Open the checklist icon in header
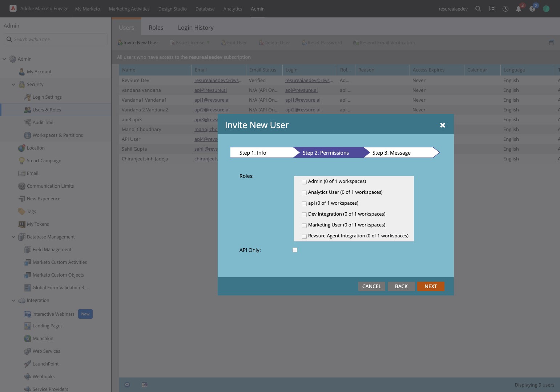The image size is (560, 392). [492, 9]
